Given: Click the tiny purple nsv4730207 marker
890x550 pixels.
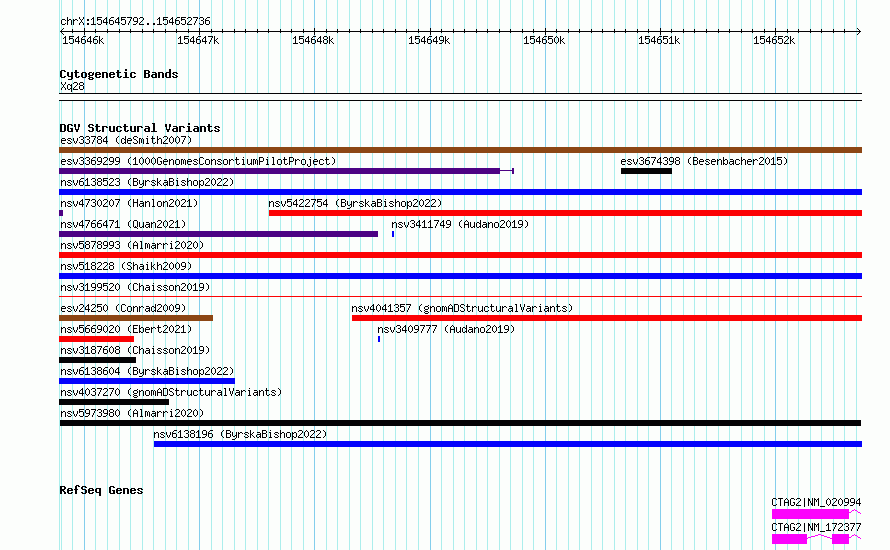Looking at the screenshot, I should (61, 213).
